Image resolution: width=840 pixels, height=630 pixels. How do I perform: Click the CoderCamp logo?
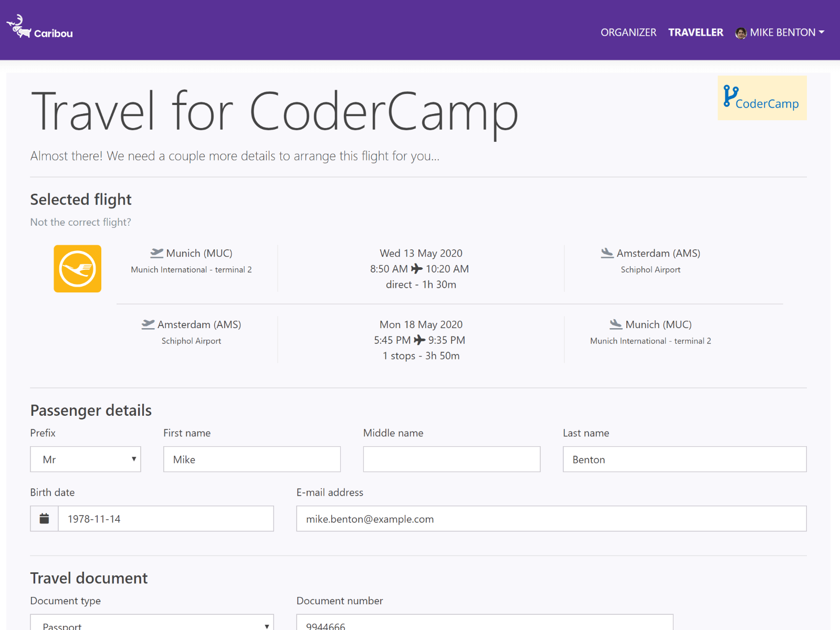tap(762, 98)
